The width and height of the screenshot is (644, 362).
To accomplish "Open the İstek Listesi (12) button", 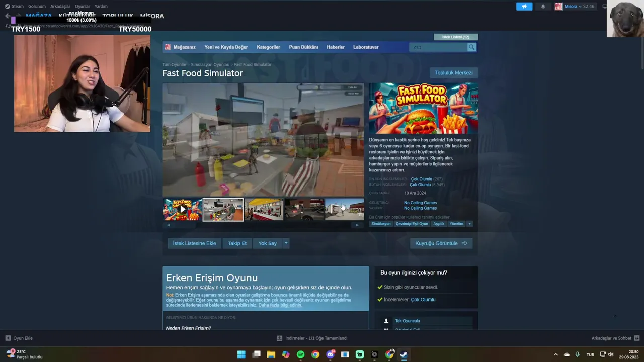I will click(x=456, y=37).
